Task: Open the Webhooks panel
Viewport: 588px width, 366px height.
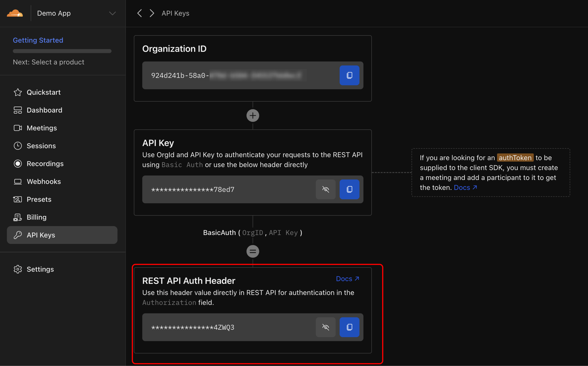Action: click(44, 181)
